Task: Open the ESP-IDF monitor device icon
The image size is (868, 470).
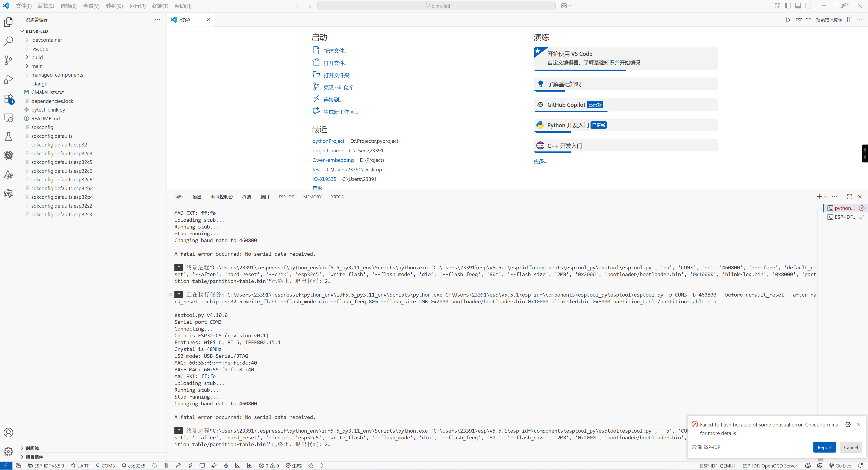Action: click(202, 465)
